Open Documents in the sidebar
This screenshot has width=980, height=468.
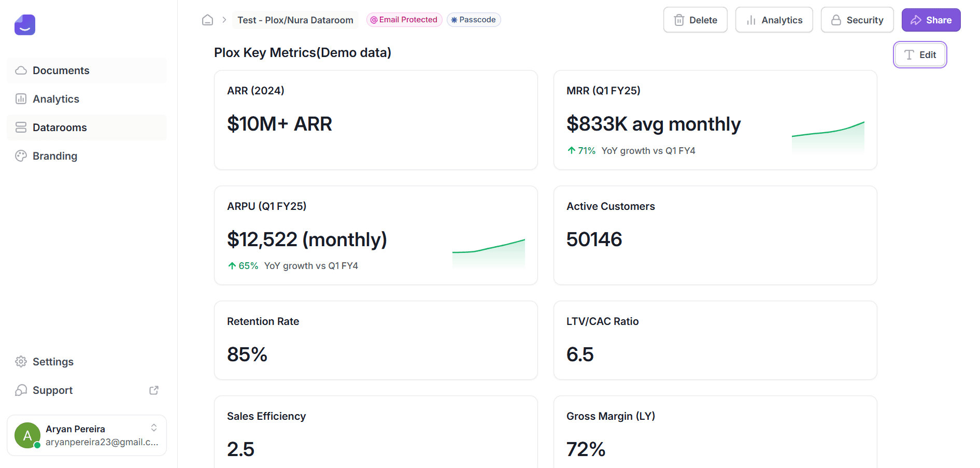tap(87, 70)
